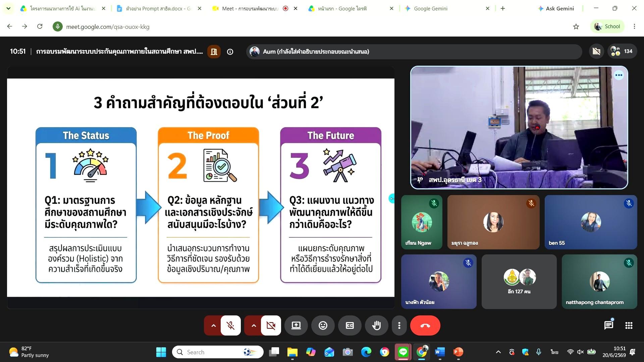
Task: Switch to the หน้าแรก Google ไดรฟ์ tab
Action: 351,8
